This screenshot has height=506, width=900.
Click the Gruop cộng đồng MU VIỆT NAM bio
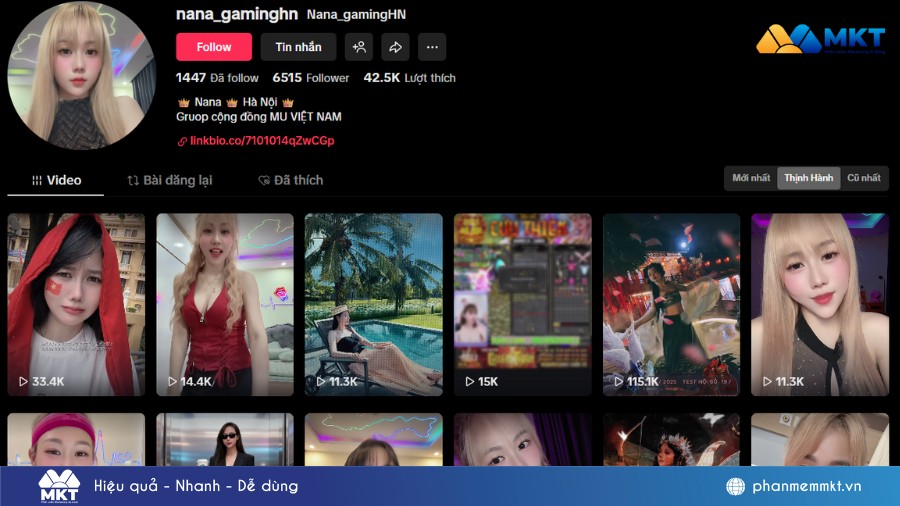tap(259, 116)
